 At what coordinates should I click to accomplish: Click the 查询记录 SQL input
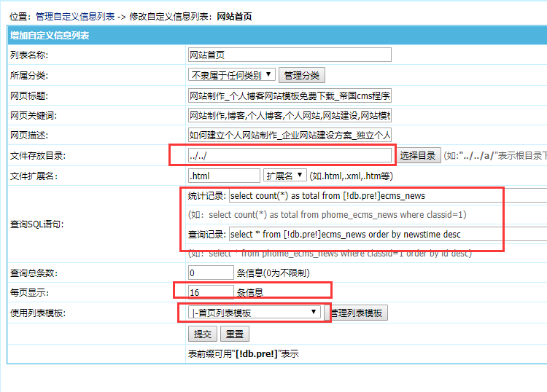387,234
